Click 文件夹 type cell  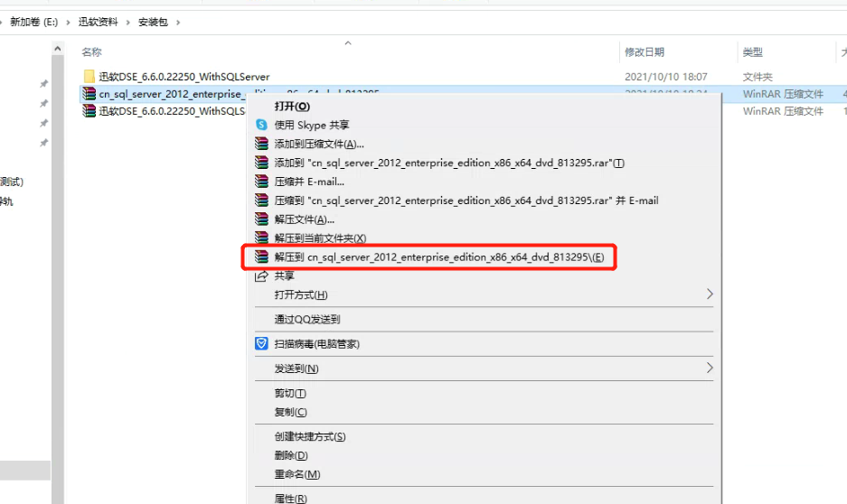click(758, 77)
